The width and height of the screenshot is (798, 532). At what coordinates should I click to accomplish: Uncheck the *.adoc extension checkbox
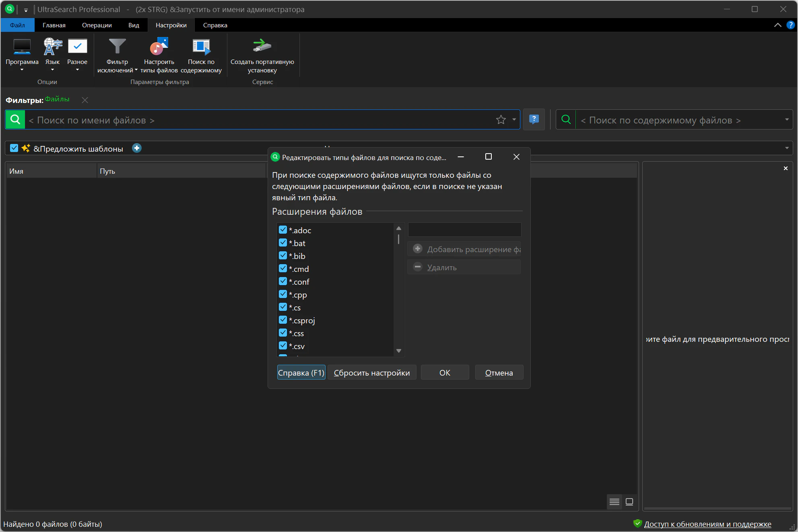(x=283, y=230)
